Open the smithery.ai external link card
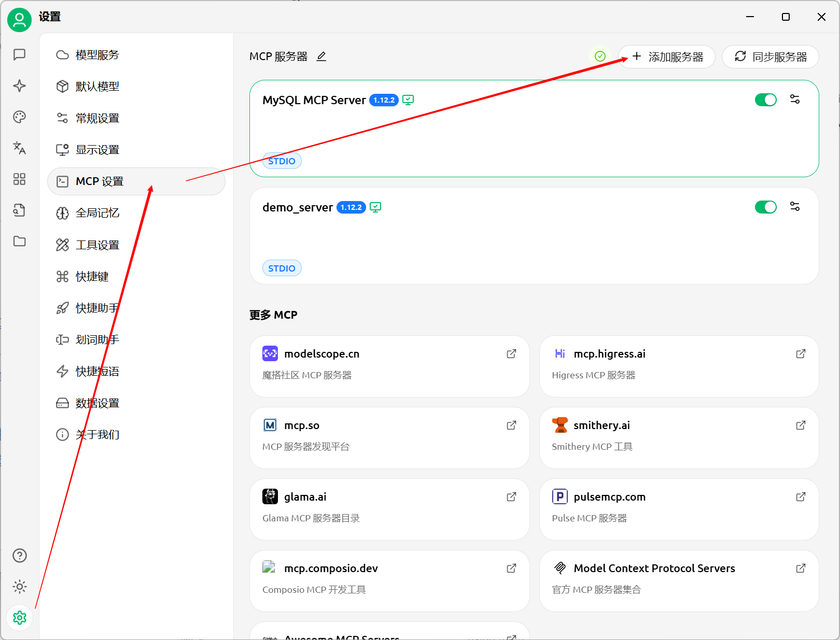 679,437
